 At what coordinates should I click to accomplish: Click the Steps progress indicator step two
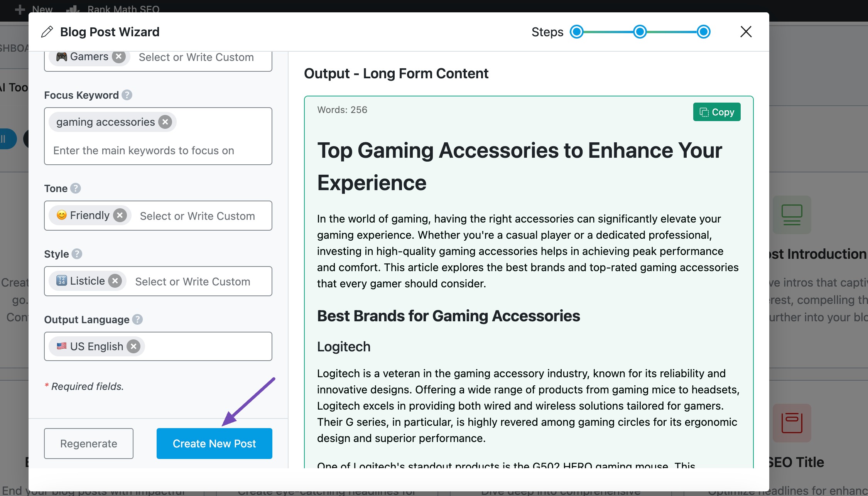coord(640,32)
